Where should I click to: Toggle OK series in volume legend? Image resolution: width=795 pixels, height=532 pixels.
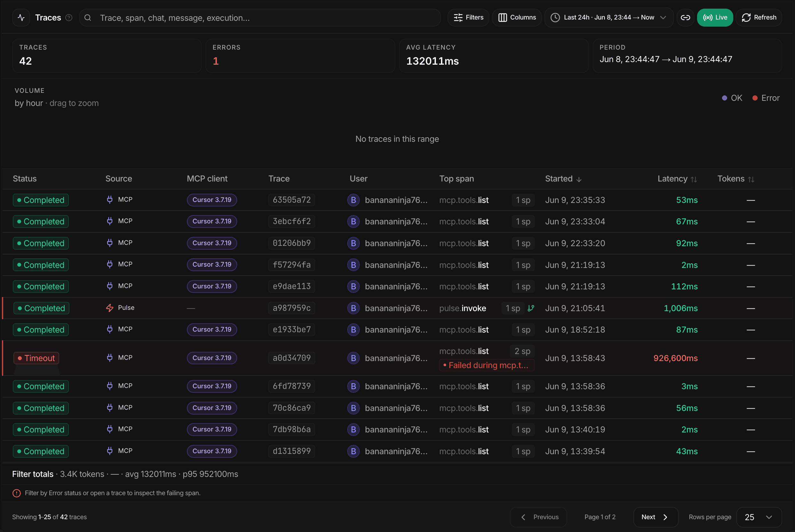(732, 98)
